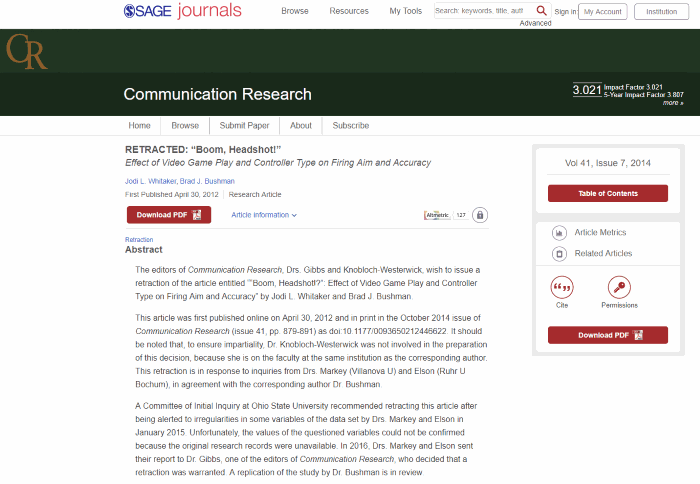Open the CR journal logo
Screen dimensions: 700x484
[x=27, y=51]
